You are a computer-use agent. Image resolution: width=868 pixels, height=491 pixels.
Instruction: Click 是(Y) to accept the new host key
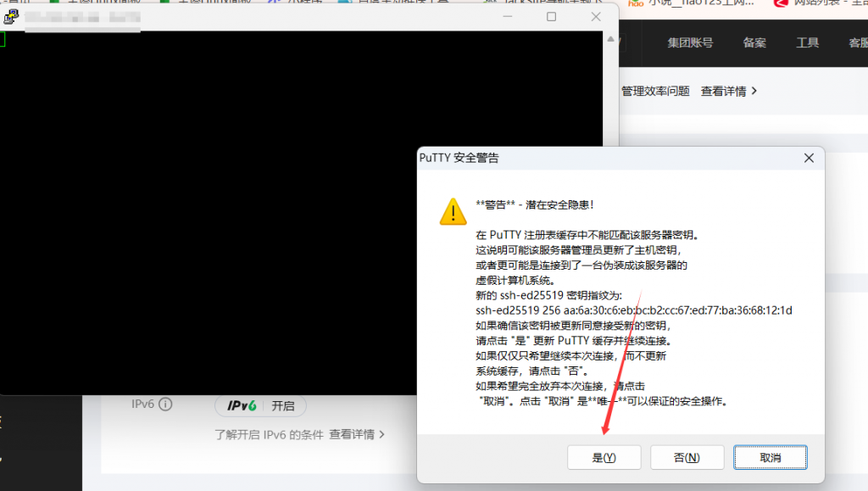pyautogui.click(x=604, y=457)
